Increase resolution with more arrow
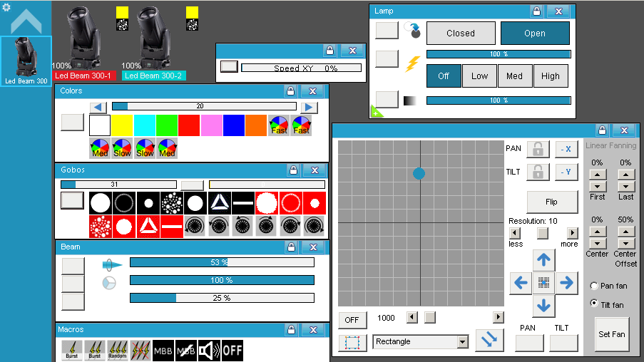Image resolution: width=644 pixels, height=362 pixels. (x=572, y=233)
